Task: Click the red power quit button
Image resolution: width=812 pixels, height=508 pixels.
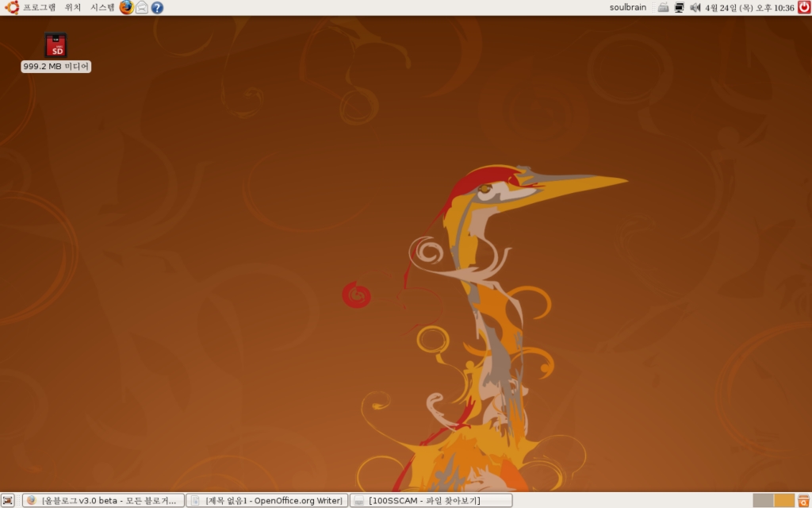Action: click(x=804, y=7)
